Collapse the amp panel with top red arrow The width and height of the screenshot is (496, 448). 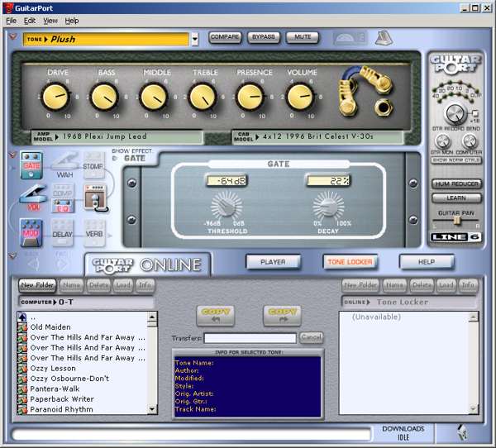coord(13,37)
